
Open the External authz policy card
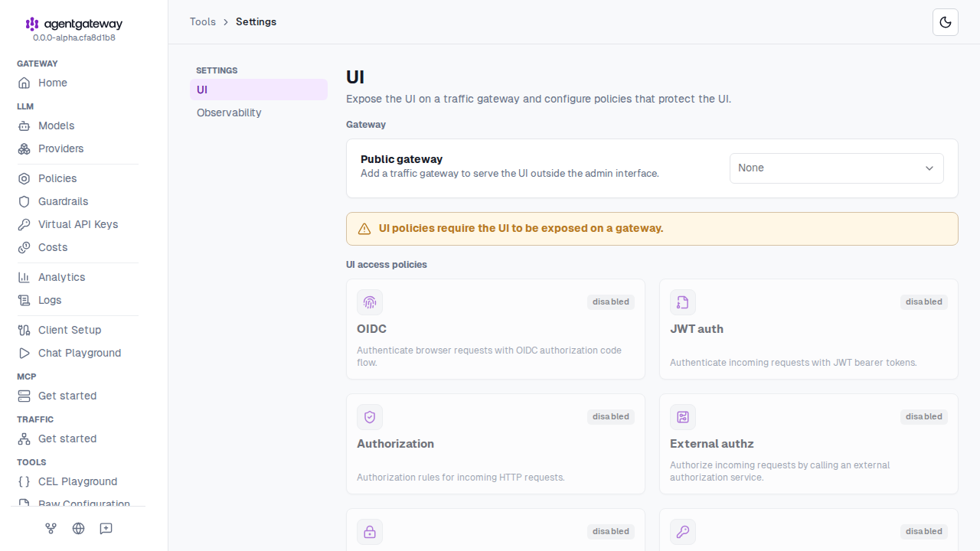pos(808,444)
